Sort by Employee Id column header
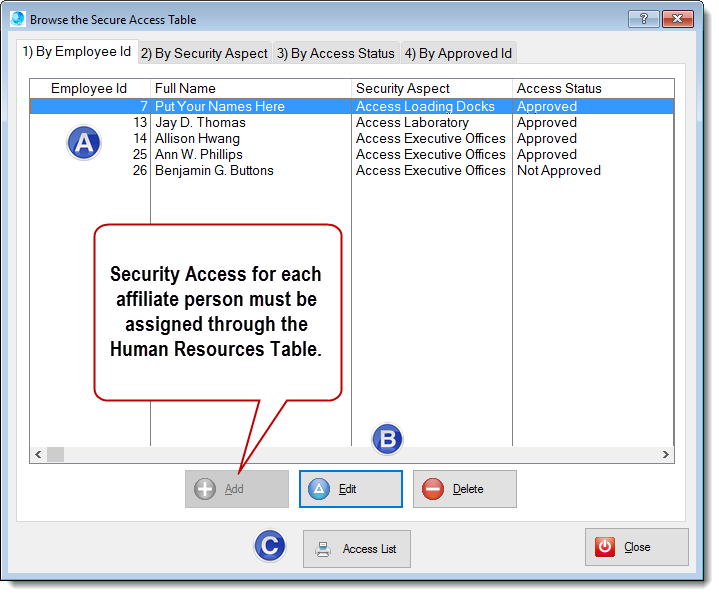Screen dimensions: 719x596 pos(91,88)
